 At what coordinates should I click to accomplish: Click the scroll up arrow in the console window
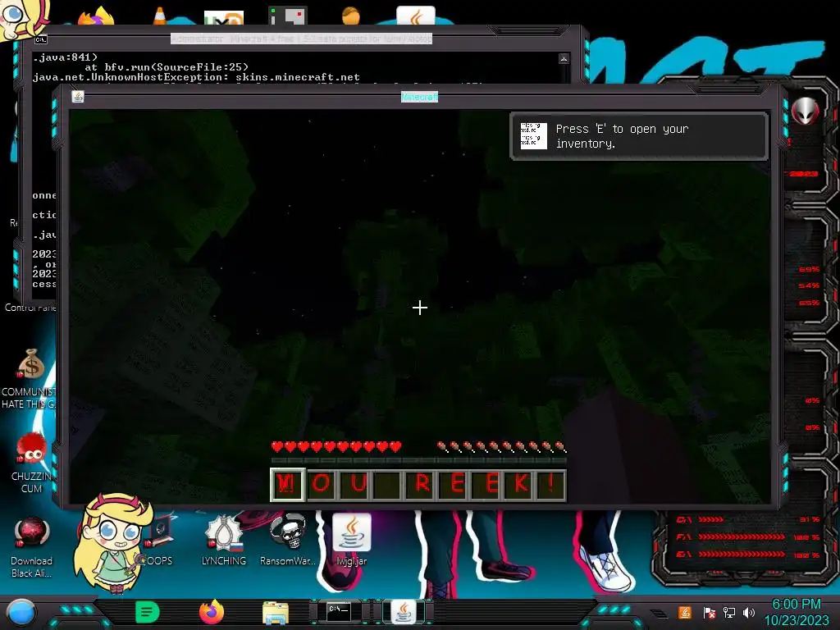tap(564, 58)
